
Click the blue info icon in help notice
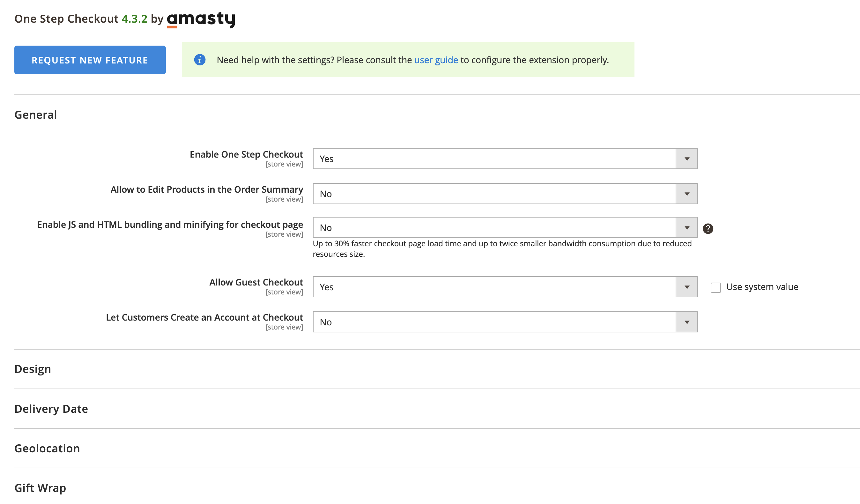click(x=200, y=60)
